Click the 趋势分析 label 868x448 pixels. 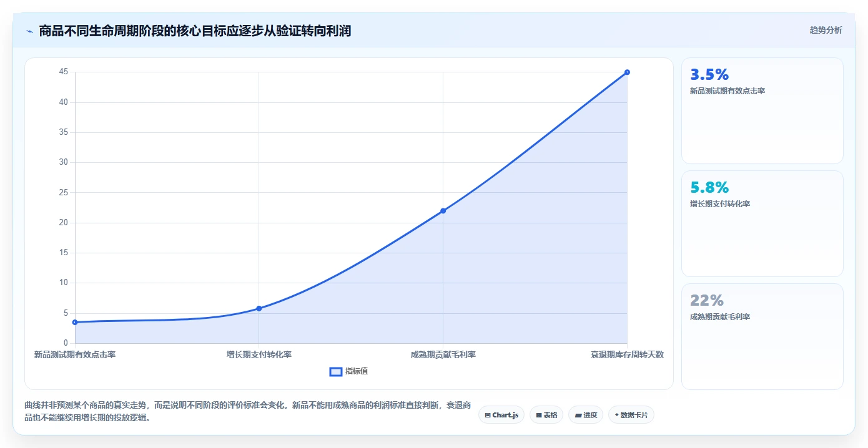coord(826,30)
